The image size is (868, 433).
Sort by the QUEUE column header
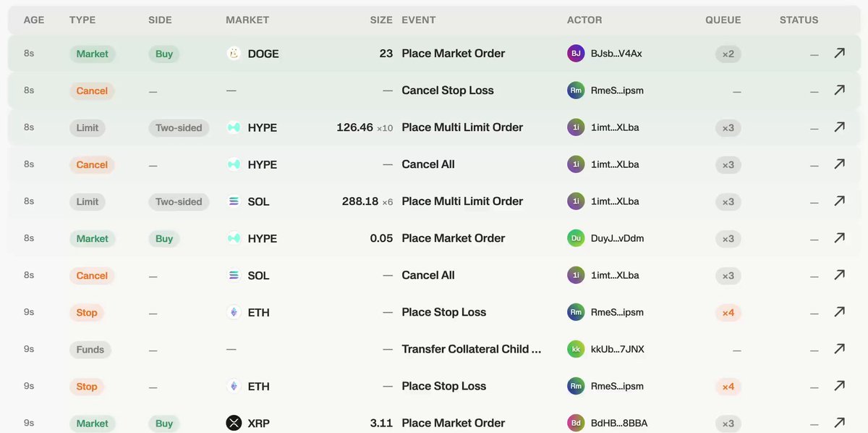tap(724, 20)
